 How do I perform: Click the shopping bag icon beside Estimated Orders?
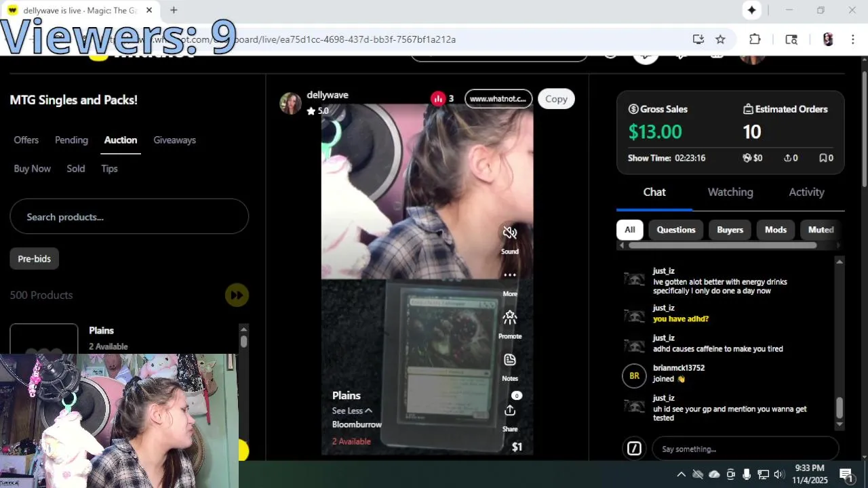coord(748,109)
